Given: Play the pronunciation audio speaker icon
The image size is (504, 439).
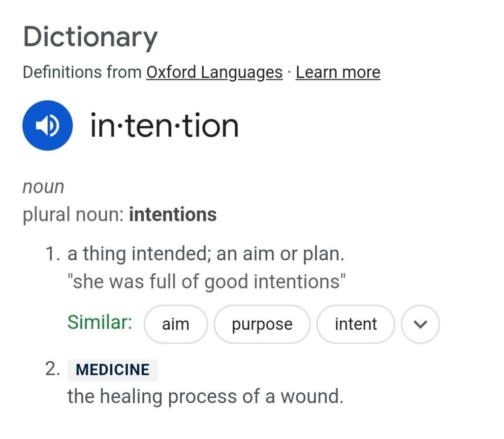Looking at the screenshot, I should [x=47, y=125].
